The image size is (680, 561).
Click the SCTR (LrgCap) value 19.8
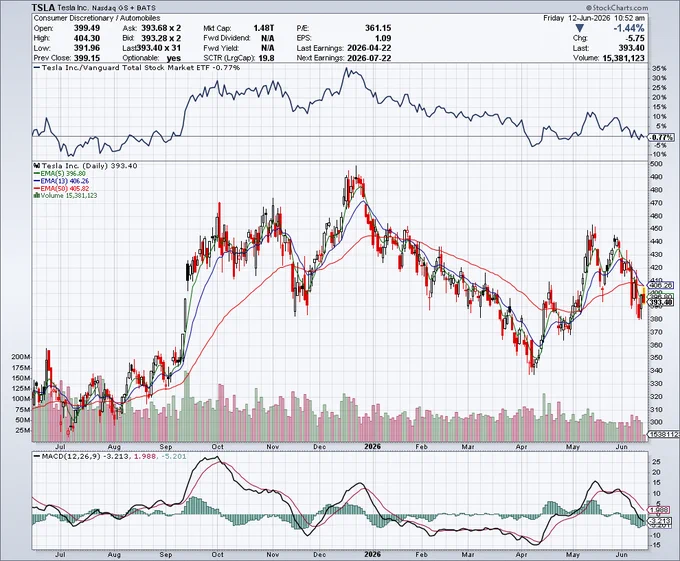click(x=267, y=58)
